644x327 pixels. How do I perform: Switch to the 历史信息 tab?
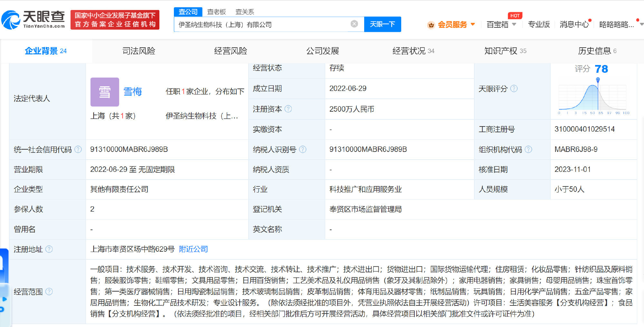[597, 51]
